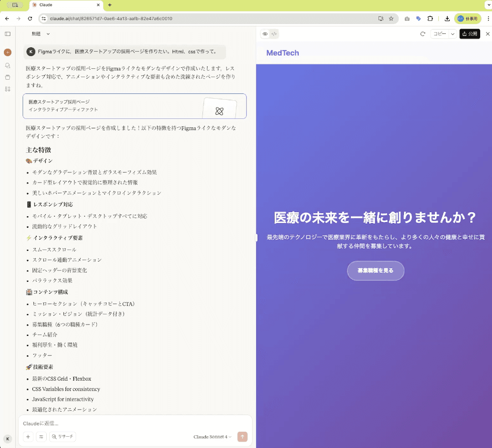The image size is (492, 448).
Task: Open the Claude Sonnet 4 model selector
Action: click(x=212, y=437)
